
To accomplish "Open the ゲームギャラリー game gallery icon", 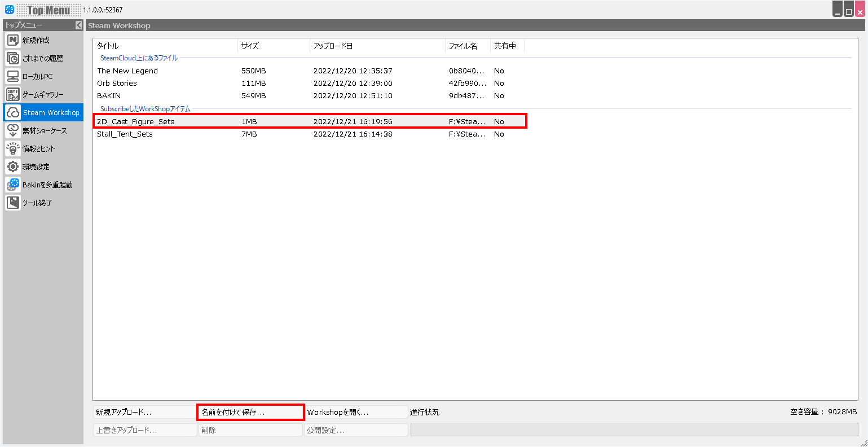I will [x=13, y=94].
